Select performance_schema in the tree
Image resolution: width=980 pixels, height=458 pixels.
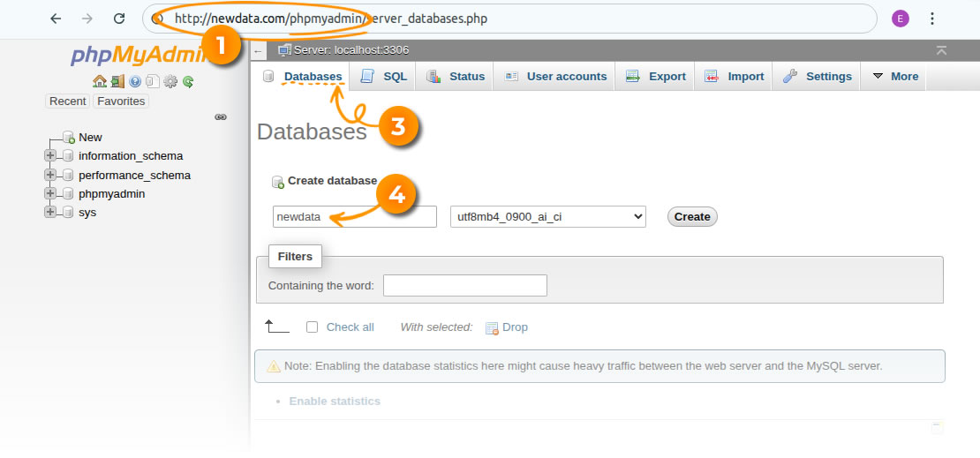tap(134, 176)
